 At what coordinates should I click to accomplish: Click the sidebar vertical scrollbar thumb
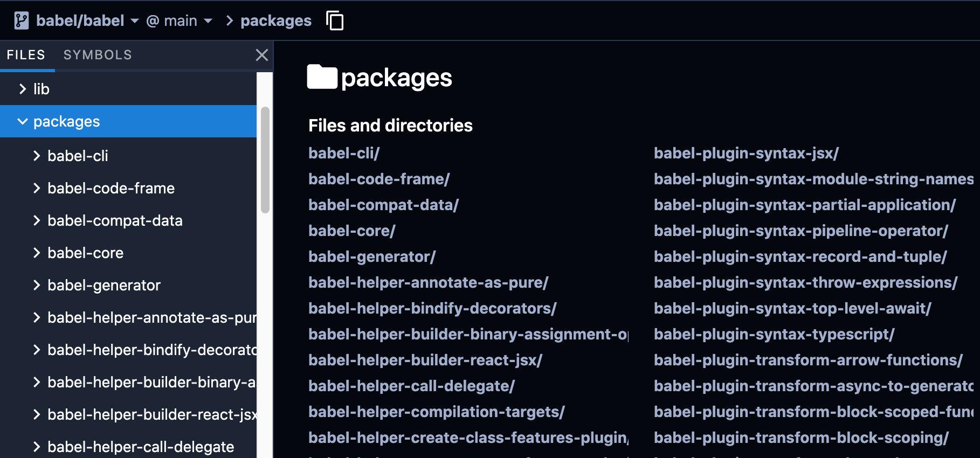(265, 160)
